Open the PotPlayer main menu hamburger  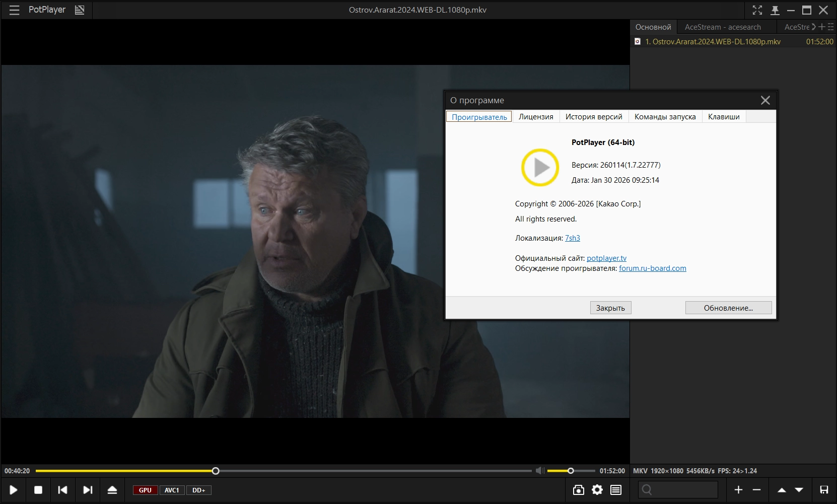[14, 10]
